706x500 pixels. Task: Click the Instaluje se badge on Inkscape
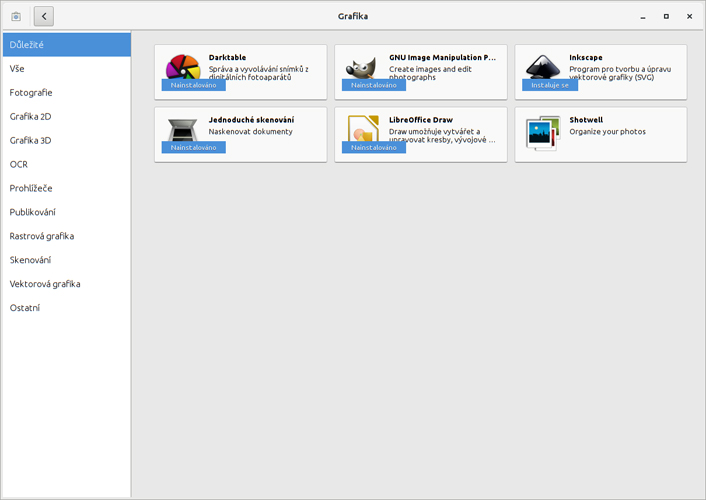pos(550,85)
